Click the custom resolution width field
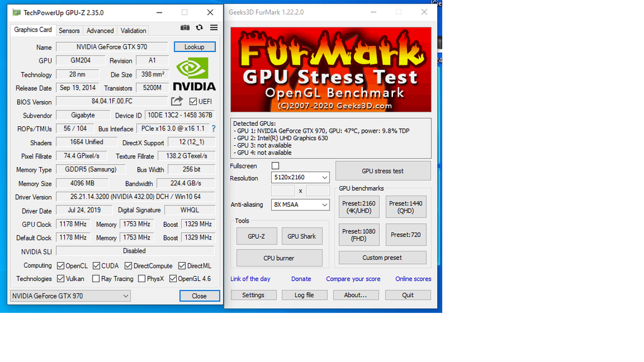 (283, 190)
